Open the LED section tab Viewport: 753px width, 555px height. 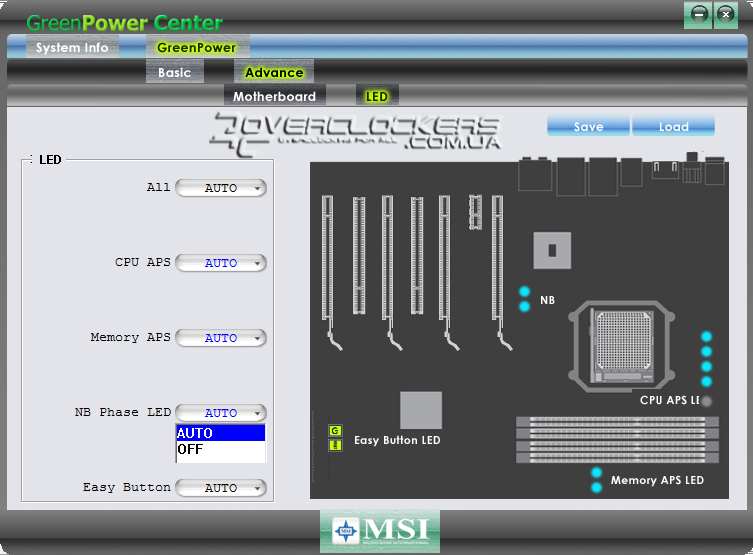coord(377,96)
